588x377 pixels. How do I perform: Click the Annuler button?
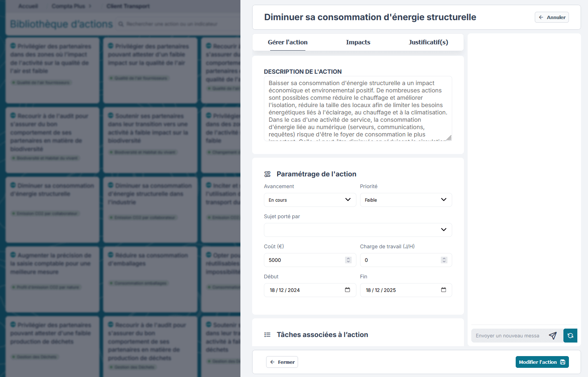pyautogui.click(x=552, y=17)
